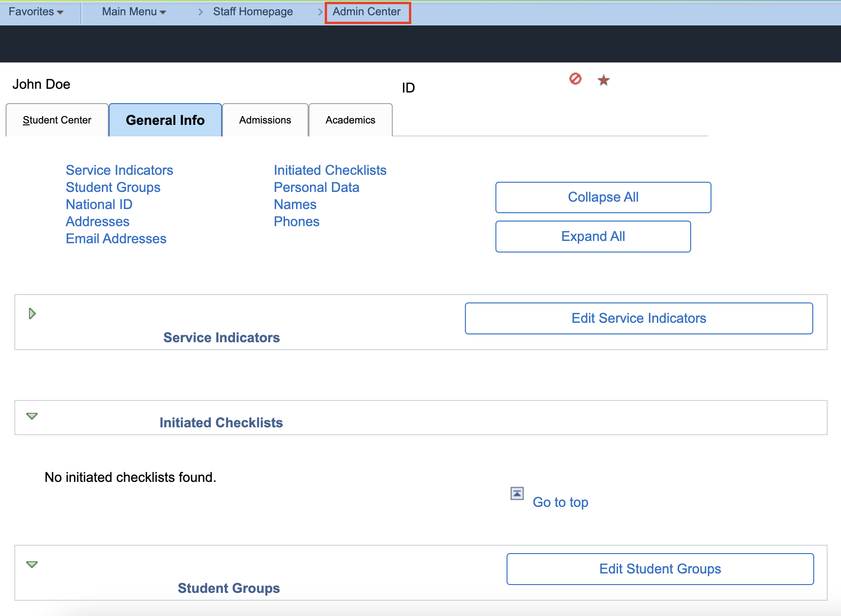Collapse the Initiated Checklists section
Viewport: 841px width, 616px height.
(x=32, y=416)
